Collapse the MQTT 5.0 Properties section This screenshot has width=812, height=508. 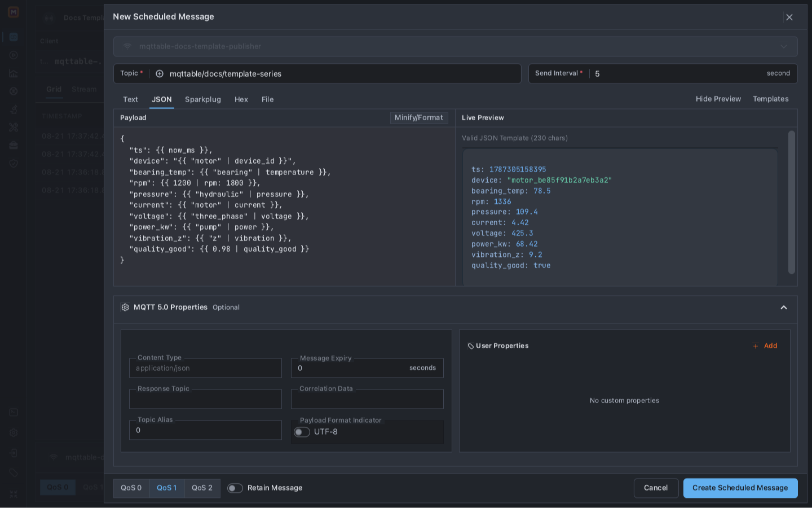pyautogui.click(x=784, y=308)
